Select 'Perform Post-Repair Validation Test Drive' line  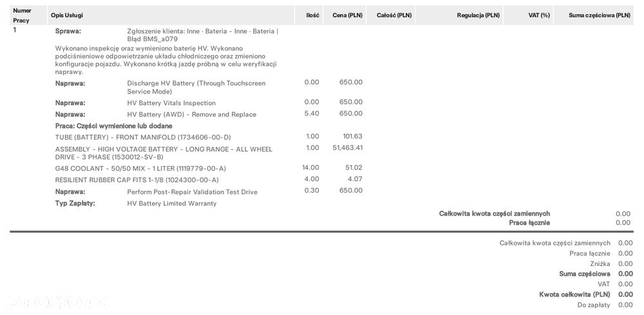click(x=192, y=192)
